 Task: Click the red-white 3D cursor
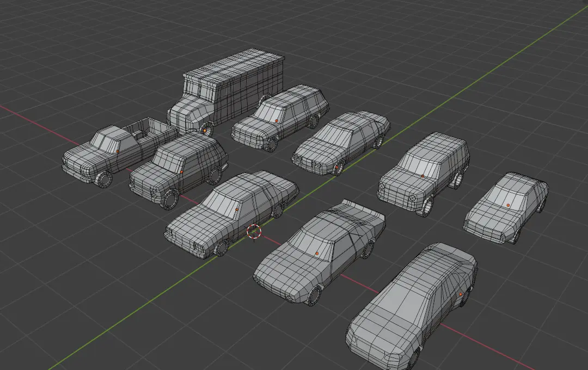point(254,231)
